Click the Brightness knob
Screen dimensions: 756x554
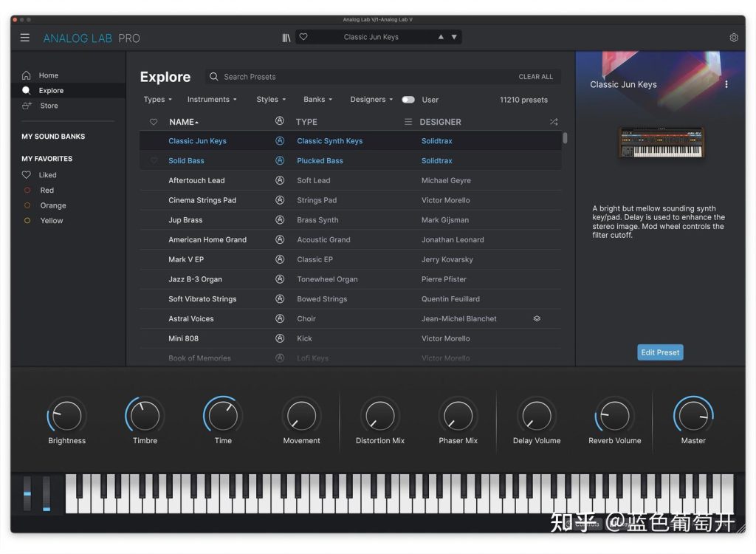pos(67,416)
